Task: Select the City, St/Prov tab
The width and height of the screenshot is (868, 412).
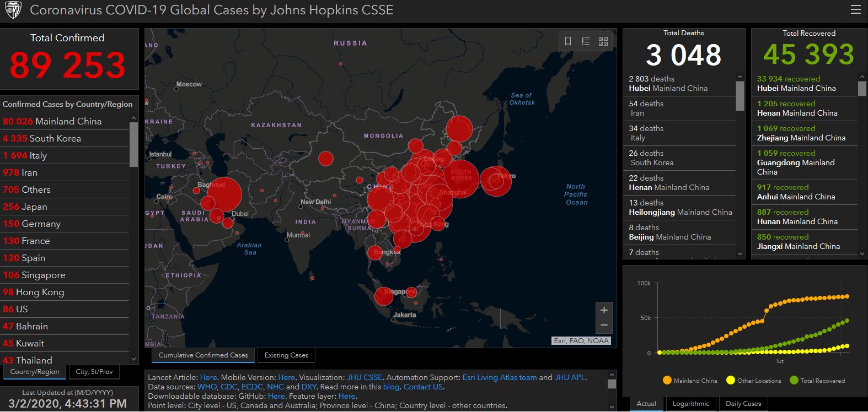Action: coord(94,372)
